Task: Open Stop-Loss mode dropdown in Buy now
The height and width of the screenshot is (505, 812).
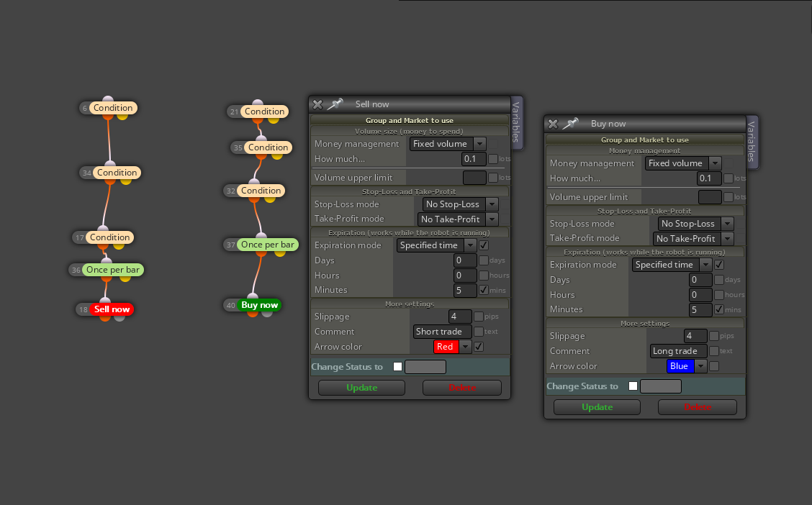Action: [x=696, y=224]
